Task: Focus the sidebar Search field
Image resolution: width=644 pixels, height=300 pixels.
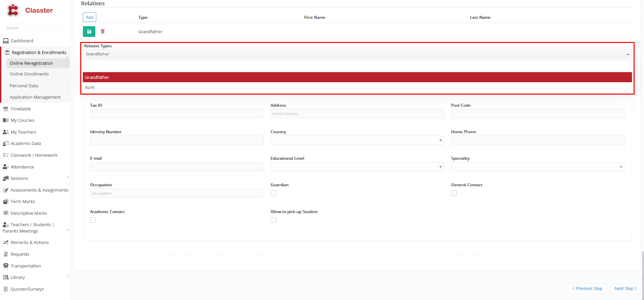Action: [x=35, y=28]
